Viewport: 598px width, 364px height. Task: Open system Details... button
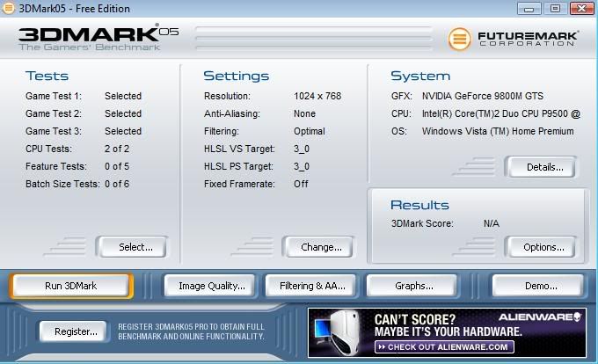pos(541,167)
